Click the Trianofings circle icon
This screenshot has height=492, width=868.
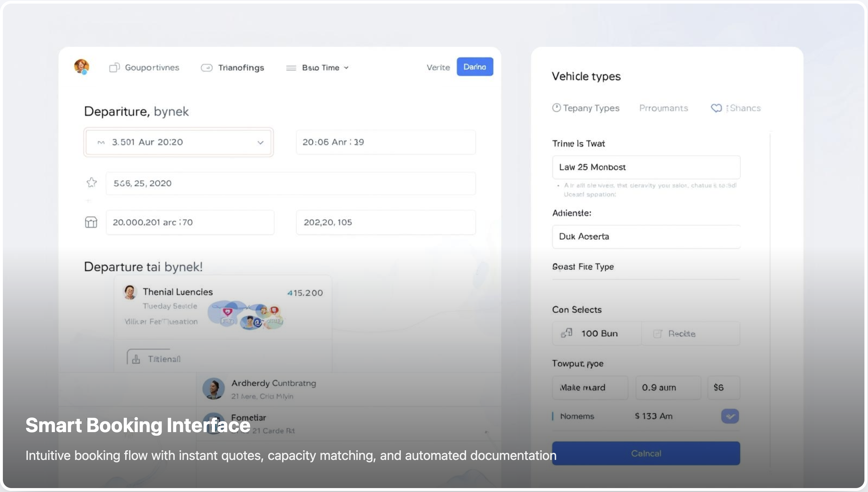206,68
